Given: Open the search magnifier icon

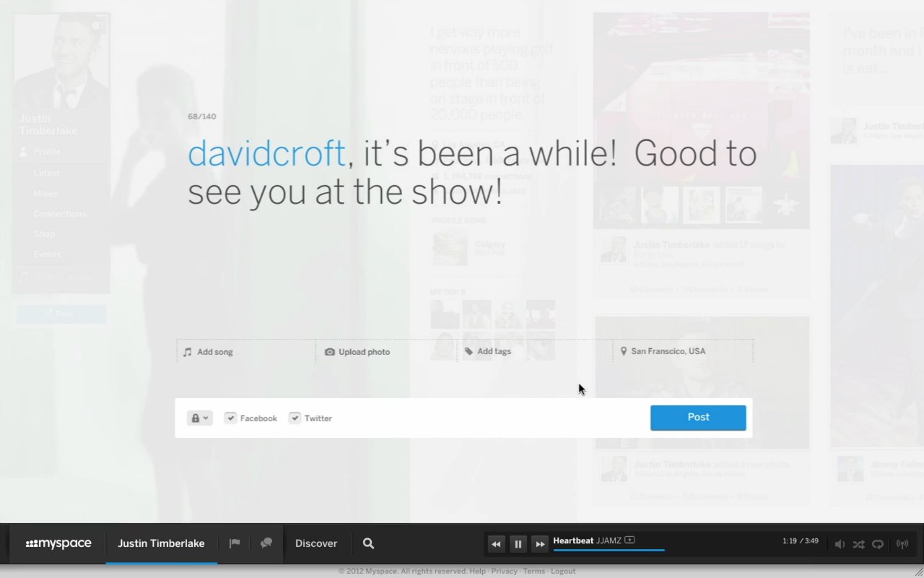Looking at the screenshot, I should point(368,543).
